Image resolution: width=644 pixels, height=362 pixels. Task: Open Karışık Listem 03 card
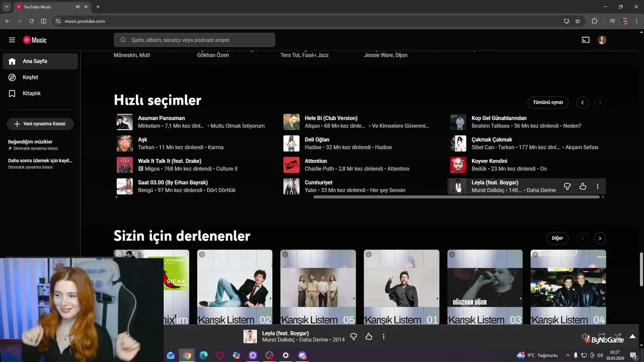(x=485, y=287)
